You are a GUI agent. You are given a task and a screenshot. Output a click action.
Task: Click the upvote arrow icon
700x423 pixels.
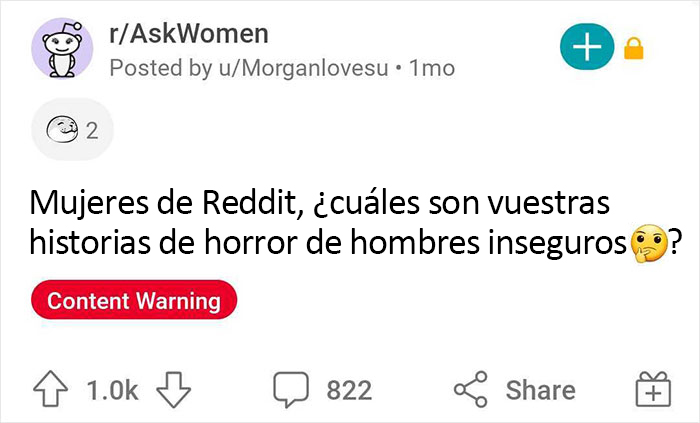point(50,389)
